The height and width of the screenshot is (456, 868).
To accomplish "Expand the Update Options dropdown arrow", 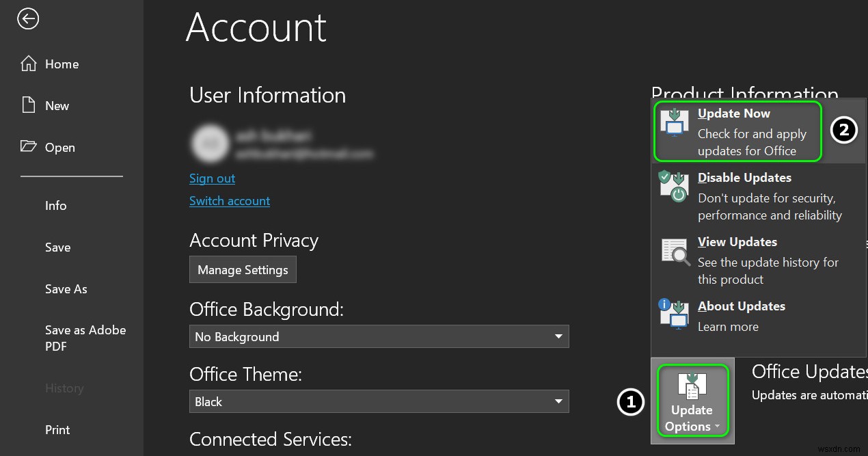I will pyautogui.click(x=718, y=426).
